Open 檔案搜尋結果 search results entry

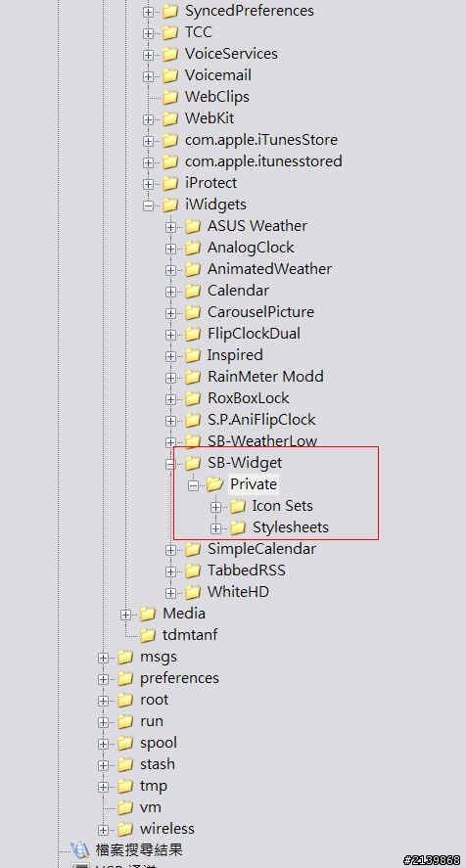coord(139,849)
